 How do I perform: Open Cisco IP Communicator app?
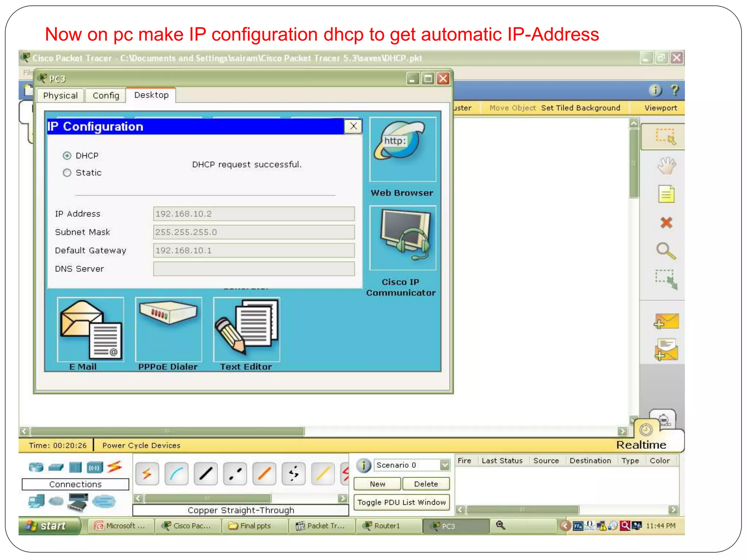coord(402,238)
